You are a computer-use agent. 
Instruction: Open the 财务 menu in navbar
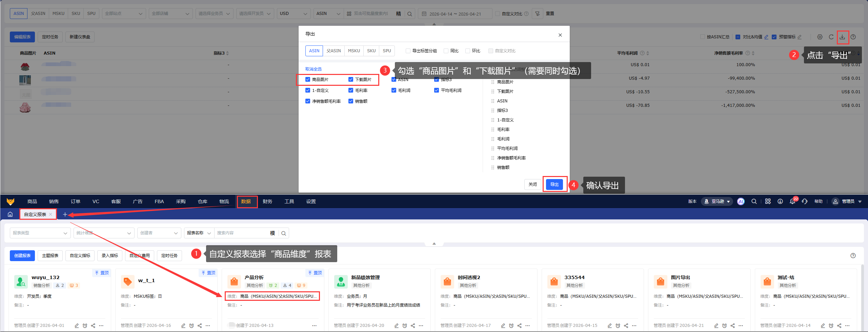coord(267,201)
